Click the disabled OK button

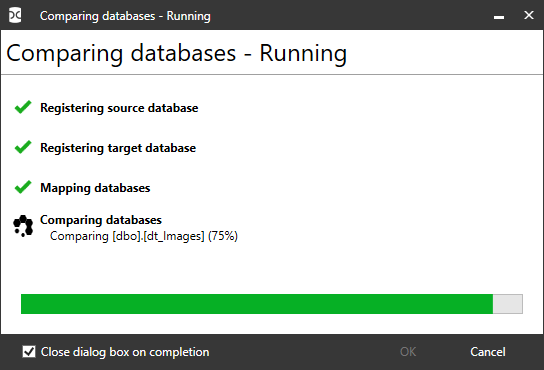(408, 352)
